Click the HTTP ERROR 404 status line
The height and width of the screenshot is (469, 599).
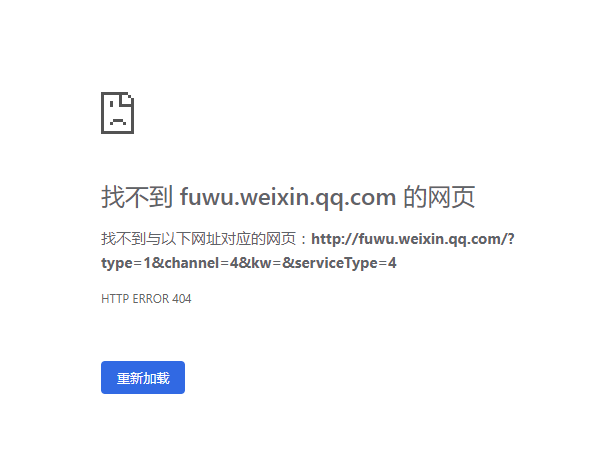click(146, 299)
